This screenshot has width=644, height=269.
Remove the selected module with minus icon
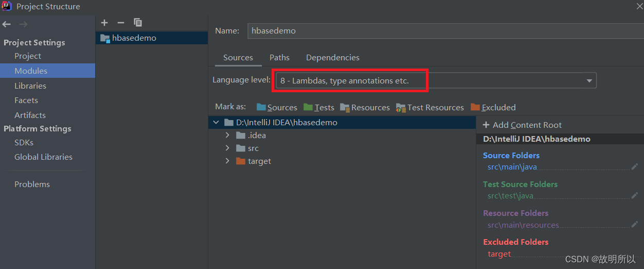[x=121, y=23]
